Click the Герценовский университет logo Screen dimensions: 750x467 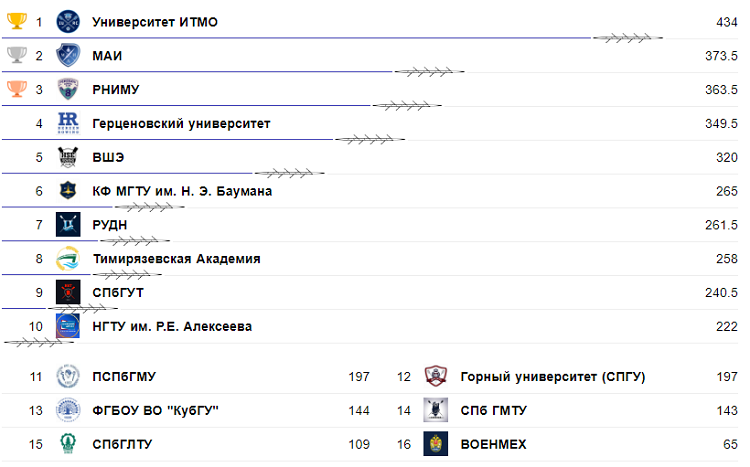click(x=68, y=123)
